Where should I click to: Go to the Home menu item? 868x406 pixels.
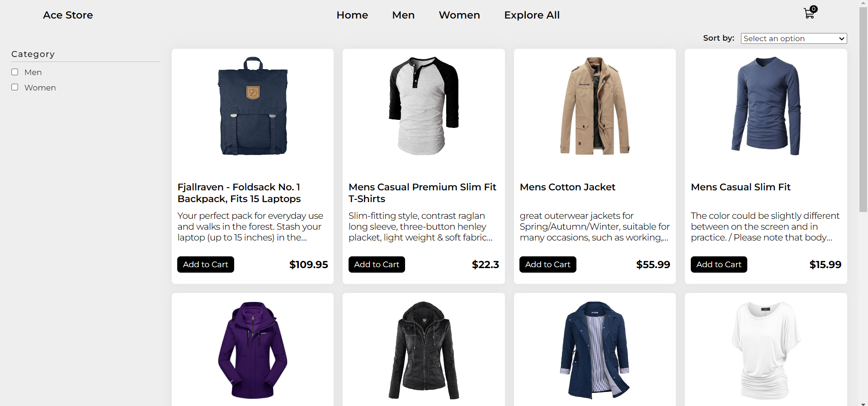pos(352,15)
